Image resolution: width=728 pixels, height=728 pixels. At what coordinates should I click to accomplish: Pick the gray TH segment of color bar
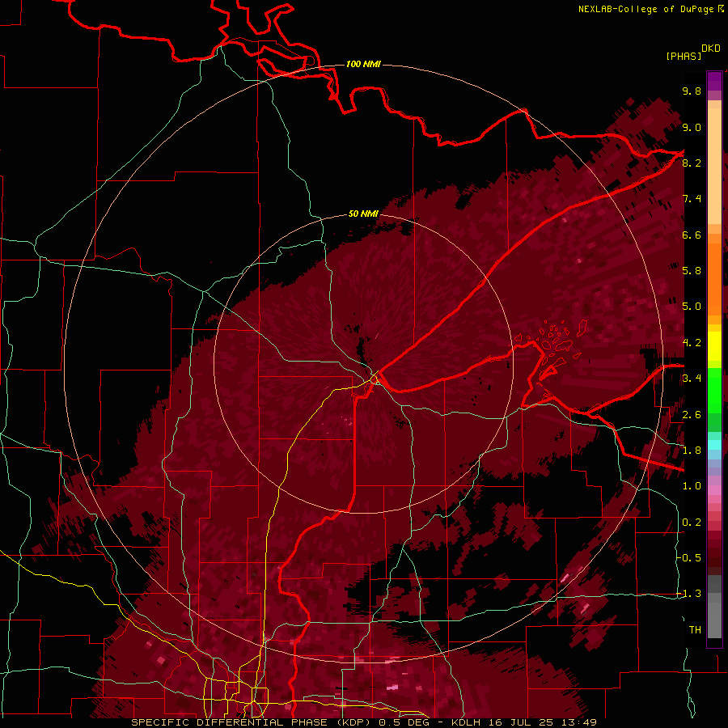click(x=714, y=620)
